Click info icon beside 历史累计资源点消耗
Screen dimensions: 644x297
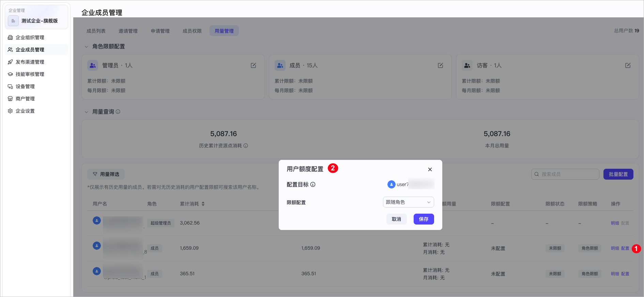tap(246, 146)
